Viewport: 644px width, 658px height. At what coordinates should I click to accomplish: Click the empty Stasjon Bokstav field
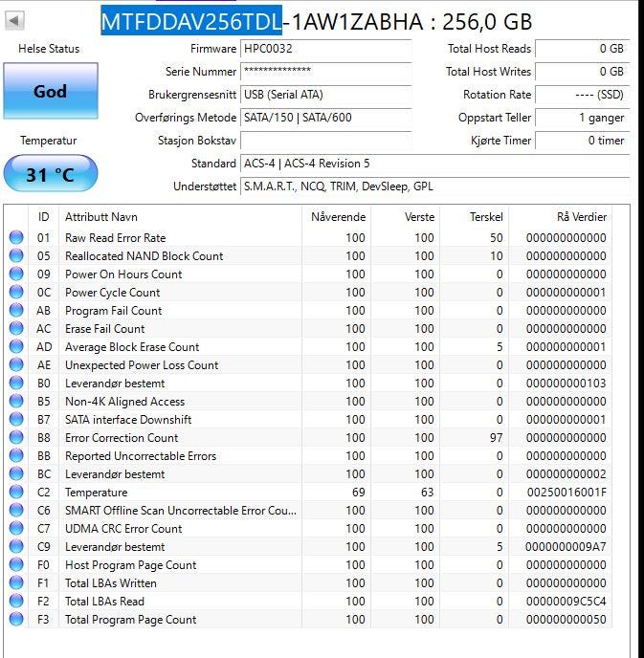(x=325, y=141)
